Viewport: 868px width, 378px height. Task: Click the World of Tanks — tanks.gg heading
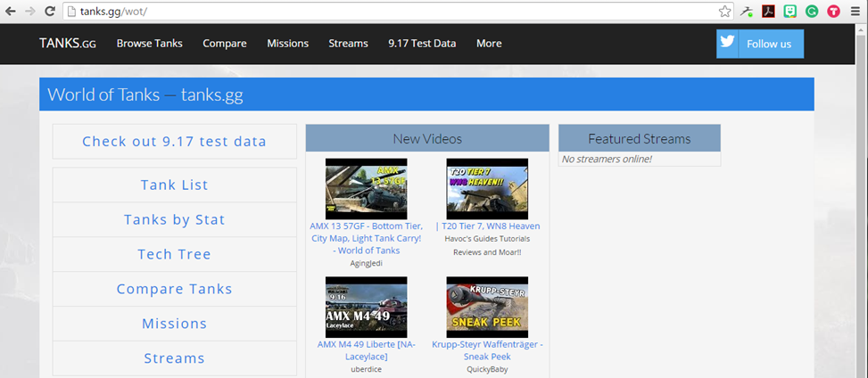pyautogui.click(x=145, y=94)
